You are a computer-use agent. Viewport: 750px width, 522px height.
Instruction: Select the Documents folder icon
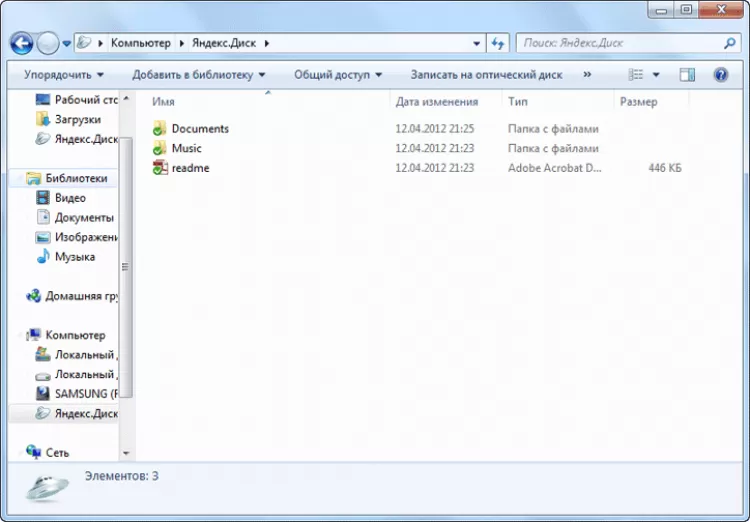pos(160,128)
